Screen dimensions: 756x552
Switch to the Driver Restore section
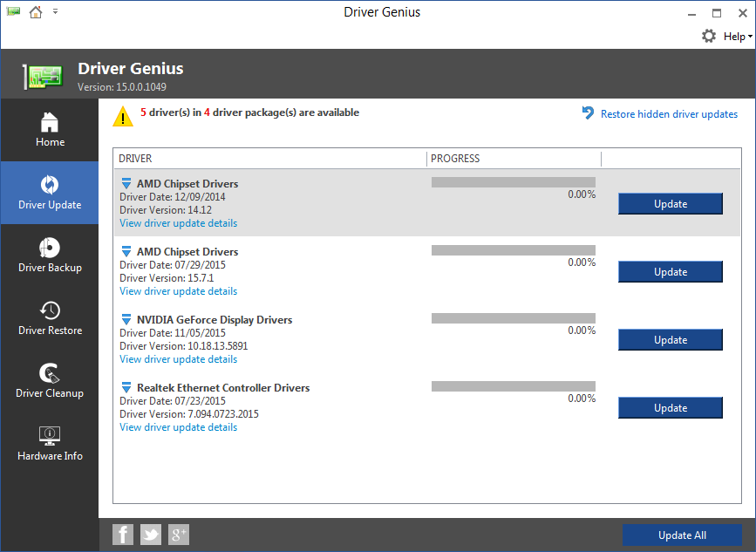[50, 318]
